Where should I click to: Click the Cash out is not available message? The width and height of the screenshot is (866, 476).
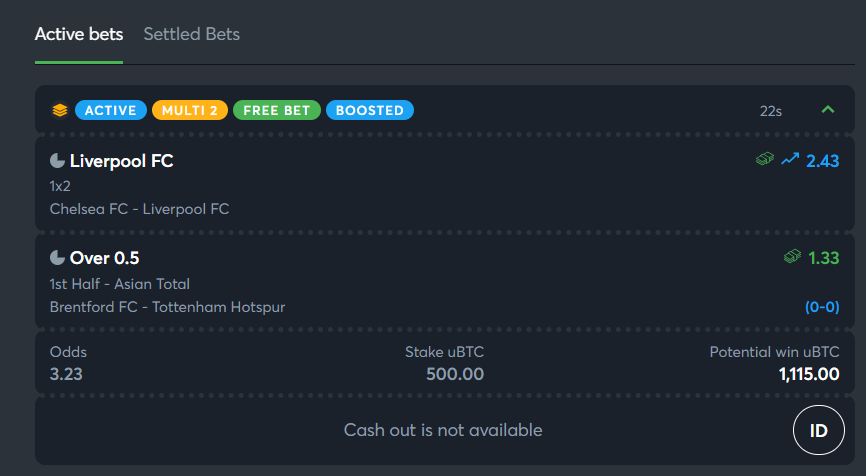[443, 430]
